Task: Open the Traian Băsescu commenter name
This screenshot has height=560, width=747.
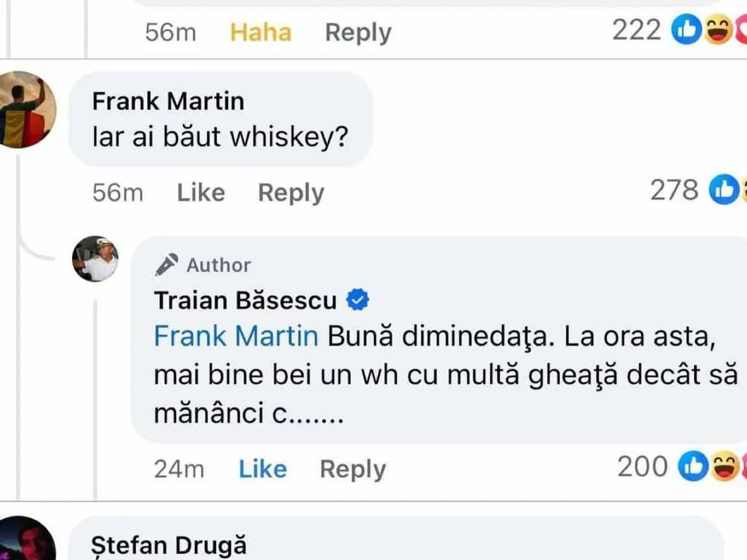Action: (245, 301)
